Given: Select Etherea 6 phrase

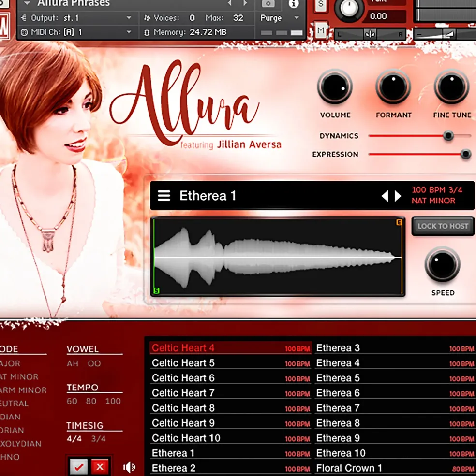Looking at the screenshot, I should click(395, 393).
